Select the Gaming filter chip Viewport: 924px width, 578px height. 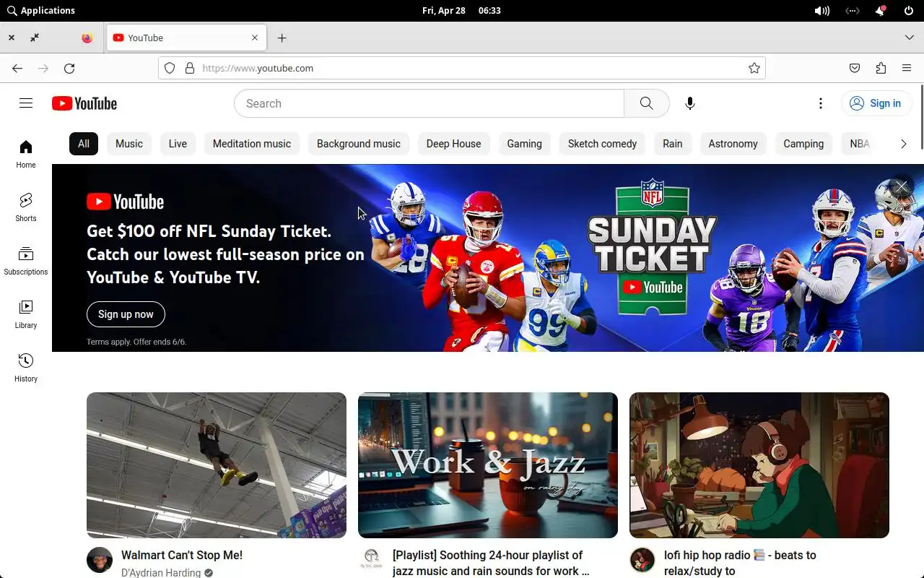pyautogui.click(x=524, y=144)
